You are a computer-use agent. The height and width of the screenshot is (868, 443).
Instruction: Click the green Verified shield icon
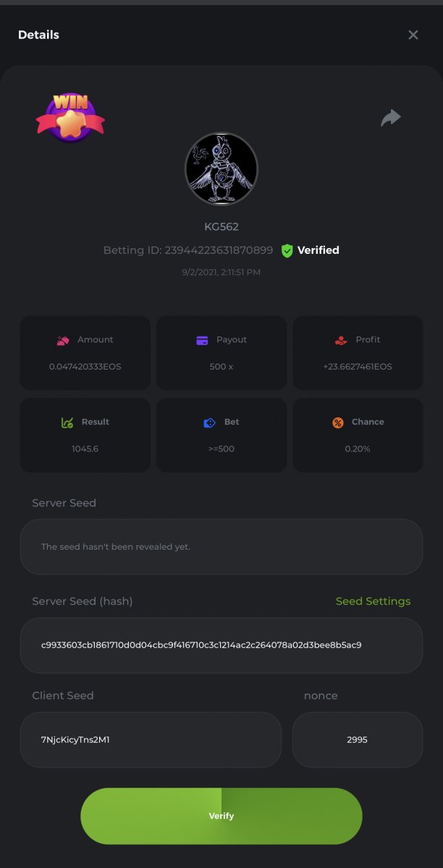(x=287, y=250)
